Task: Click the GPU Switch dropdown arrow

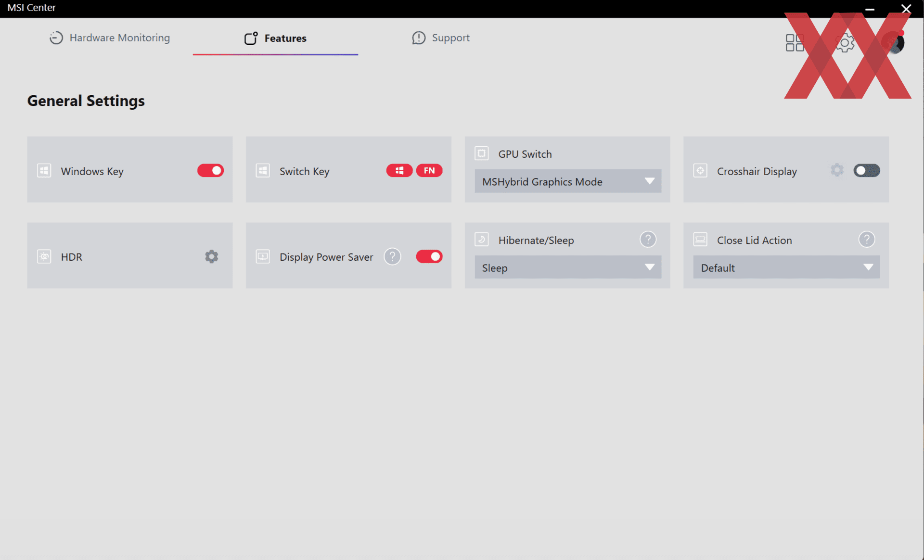Action: [x=650, y=181]
